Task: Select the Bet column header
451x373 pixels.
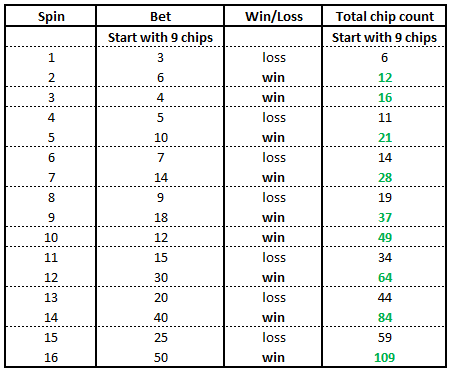Action: pyautogui.click(x=160, y=16)
